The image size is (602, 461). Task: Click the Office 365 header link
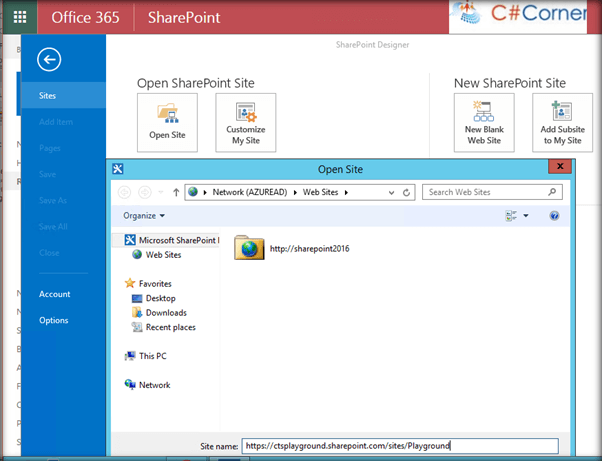[x=85, y=18]
